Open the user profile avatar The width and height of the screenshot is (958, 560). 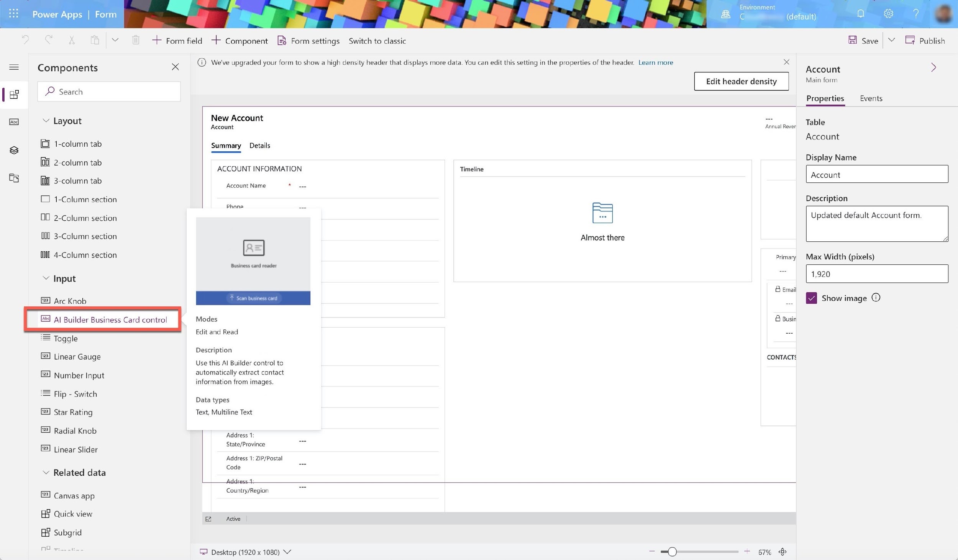943,14
